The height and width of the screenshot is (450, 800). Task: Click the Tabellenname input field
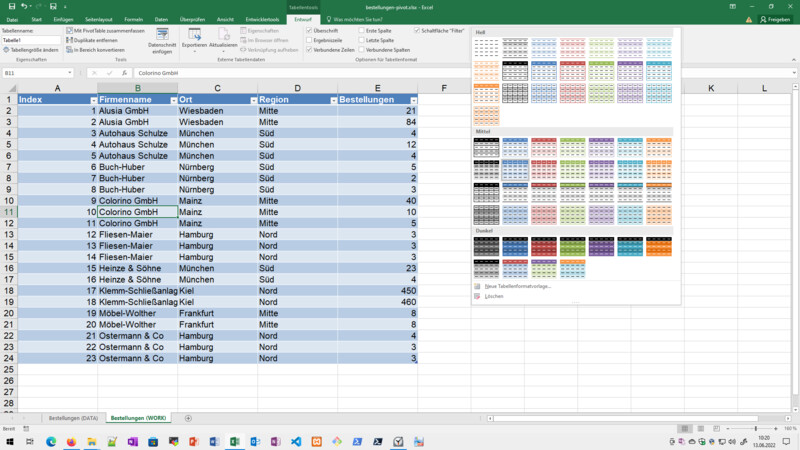pyautogui.click(x=31, y=40)
